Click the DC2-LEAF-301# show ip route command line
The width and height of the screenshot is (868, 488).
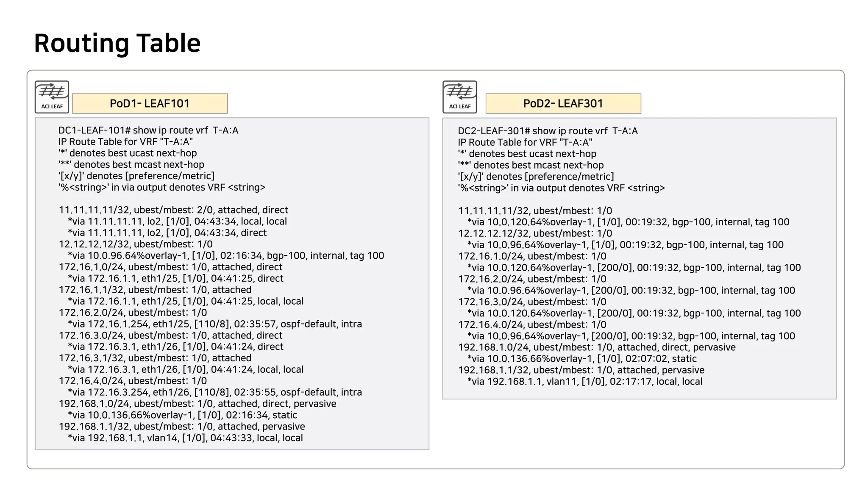(548, 131)
